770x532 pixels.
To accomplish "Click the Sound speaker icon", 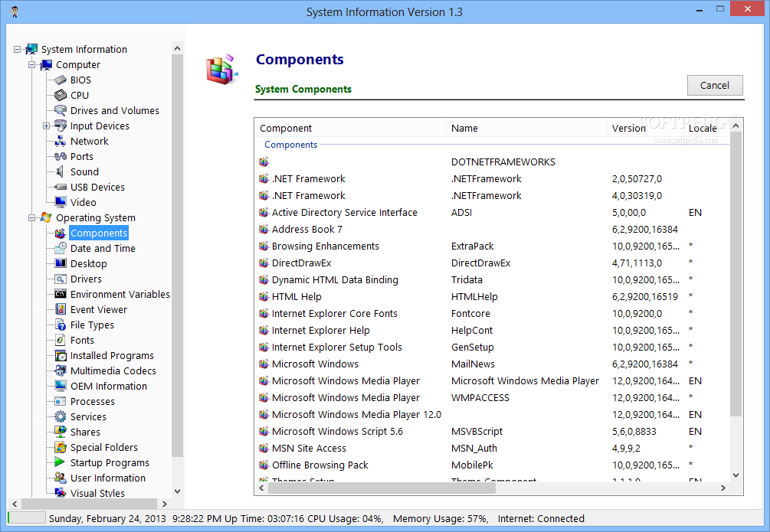I will 61,171.
